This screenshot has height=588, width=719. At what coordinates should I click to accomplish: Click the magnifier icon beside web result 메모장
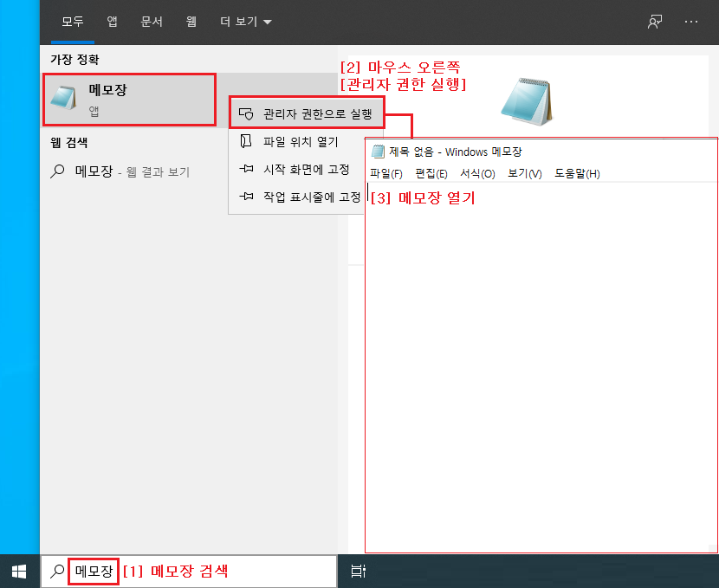57,171
